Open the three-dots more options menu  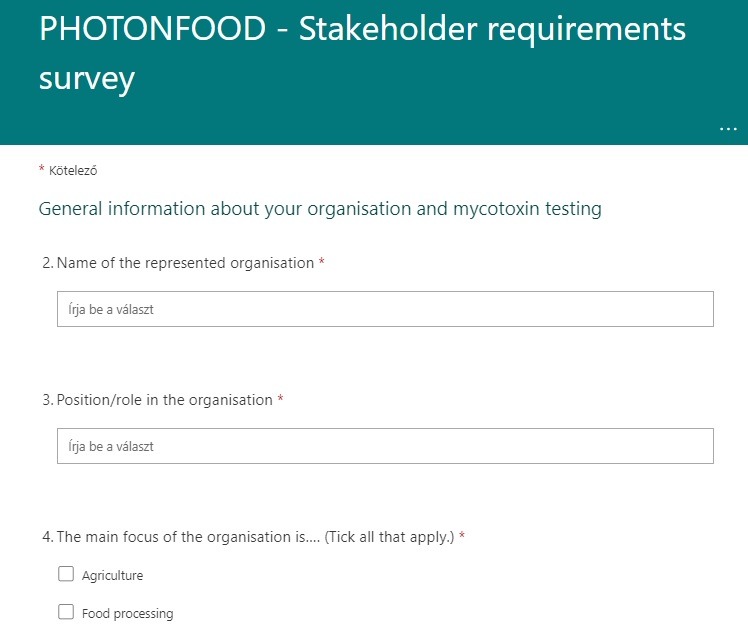coord(728,129)
